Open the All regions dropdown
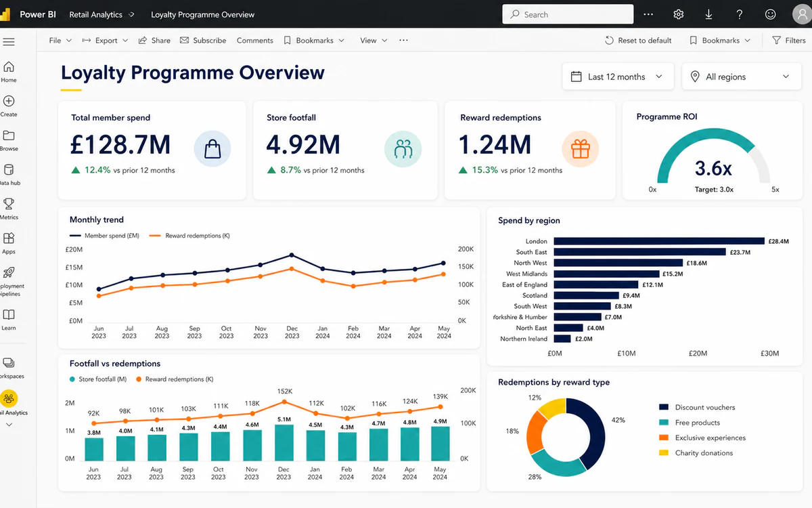Image resolution: width=812 pixels, height=508 pixels. pyautogui.click(x=742, y=77)
